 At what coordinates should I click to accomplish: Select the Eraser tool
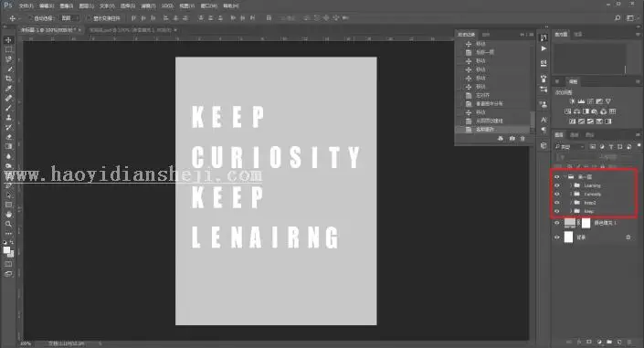click(x=8, y=137)
